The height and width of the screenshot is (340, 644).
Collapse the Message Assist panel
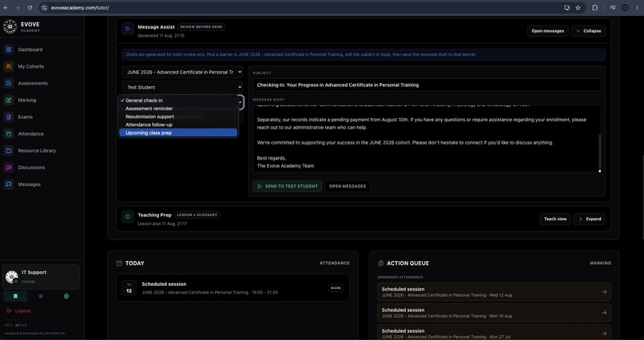pos(588,31)
